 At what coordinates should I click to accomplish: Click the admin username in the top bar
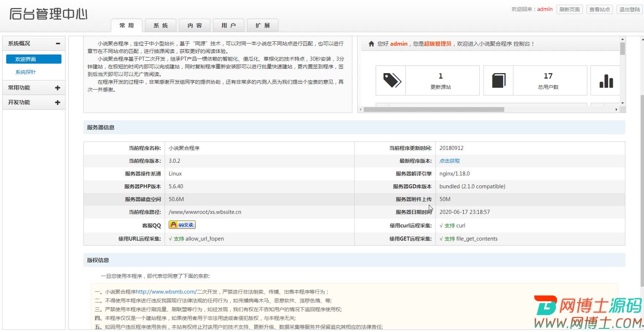(545, 9)
